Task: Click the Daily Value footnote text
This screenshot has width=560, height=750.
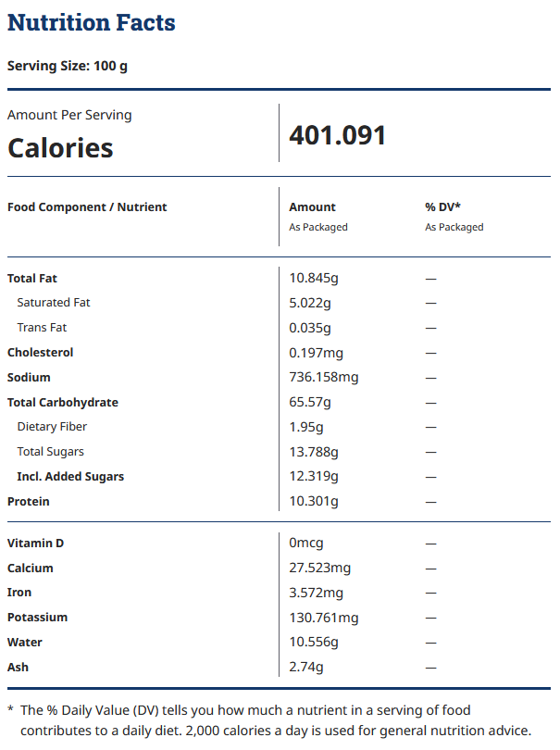Action: coord(270,720)
